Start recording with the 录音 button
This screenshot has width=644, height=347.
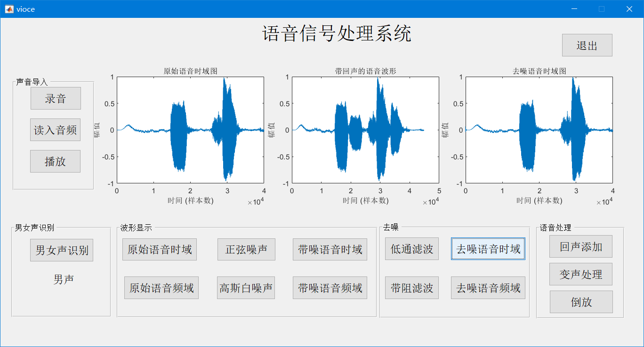coord(56,98)
